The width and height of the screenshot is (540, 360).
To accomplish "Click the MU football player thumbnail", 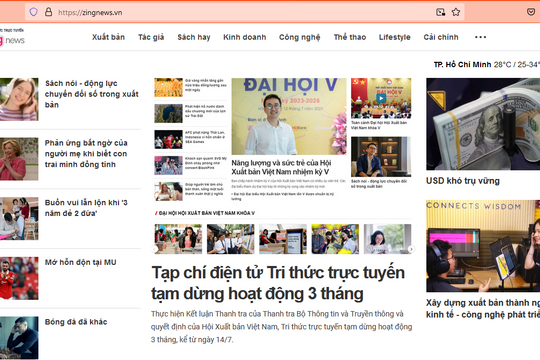I will point(19,278).
